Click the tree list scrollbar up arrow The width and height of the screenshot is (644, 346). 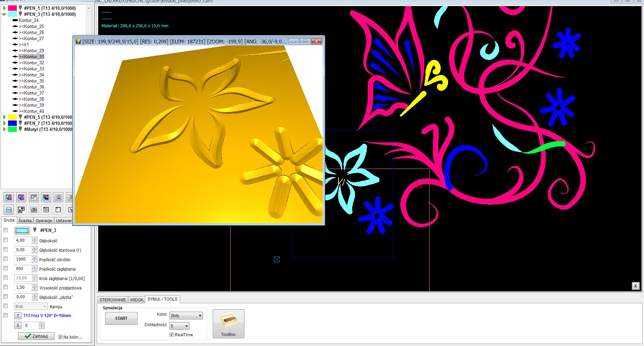tap(89, 7)
